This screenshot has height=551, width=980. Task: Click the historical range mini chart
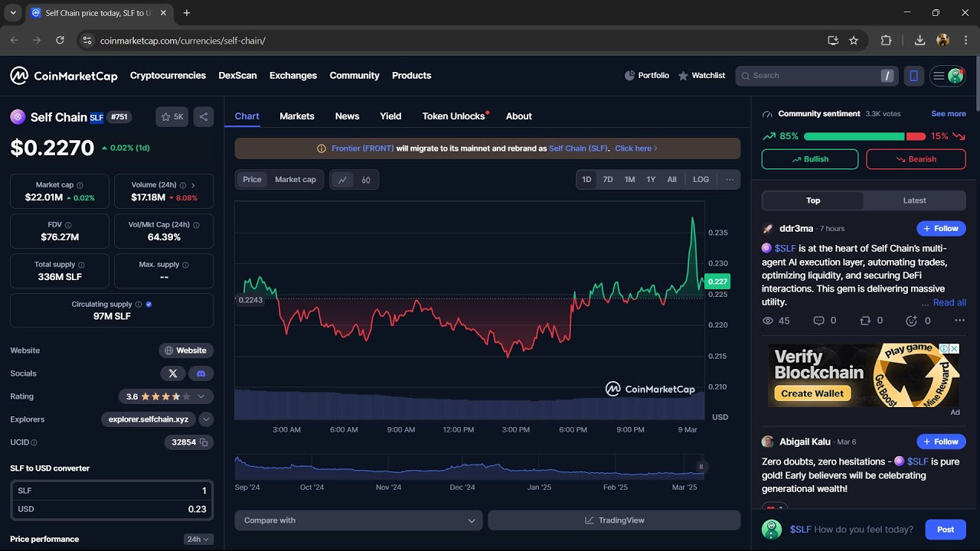coord(469,467)
